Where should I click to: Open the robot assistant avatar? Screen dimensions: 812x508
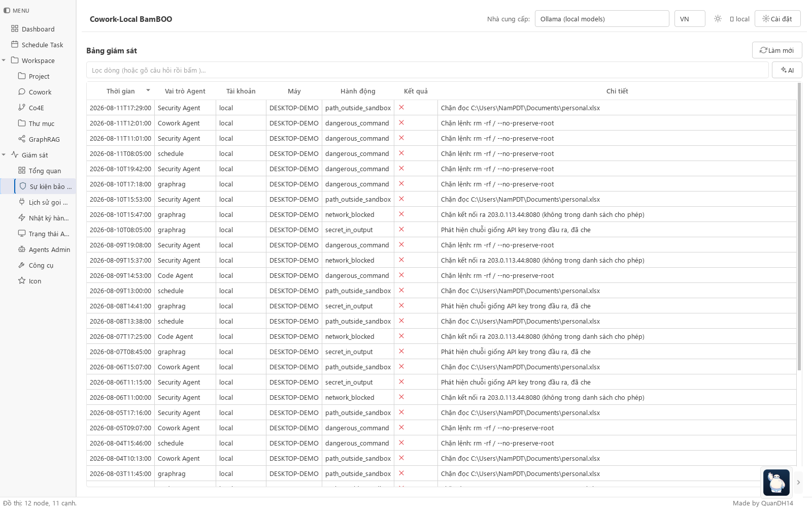tap(776, 482)
